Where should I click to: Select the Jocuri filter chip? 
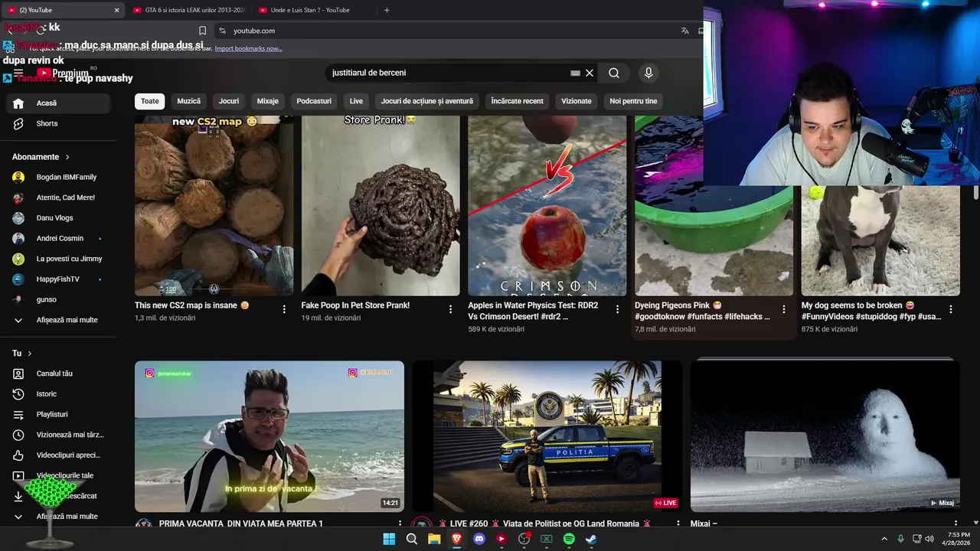point(229,101)
